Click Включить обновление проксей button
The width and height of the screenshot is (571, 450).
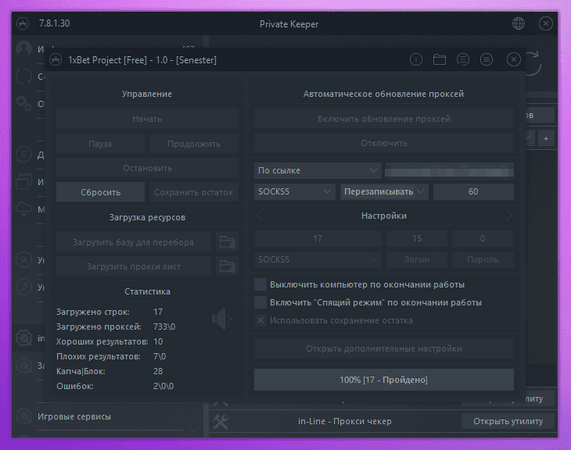pyautogui.click(x=384, y=119)
